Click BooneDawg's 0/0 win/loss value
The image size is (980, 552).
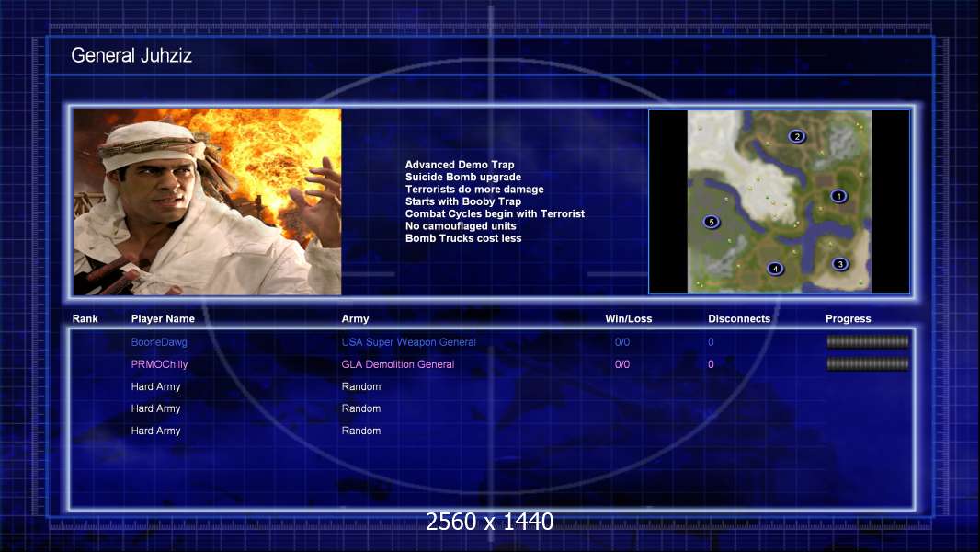coord(621,342)
